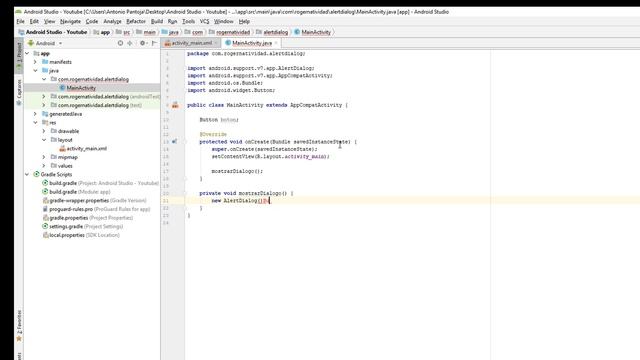This screenshot has height=360, width=640.
Task: Click the settings.gradle file icon
Action: pyautogui.click(x=45, y=227)
